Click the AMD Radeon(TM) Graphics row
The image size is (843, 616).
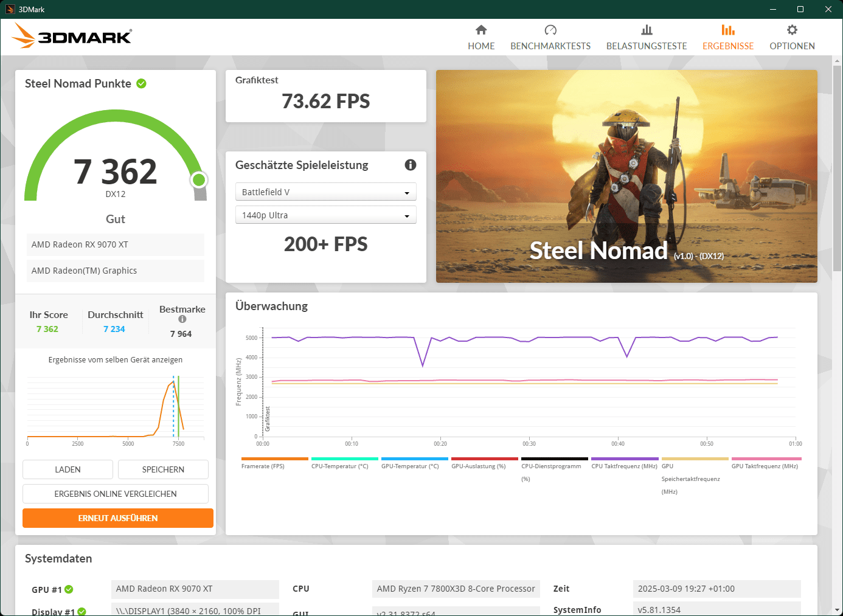(116, 271)
